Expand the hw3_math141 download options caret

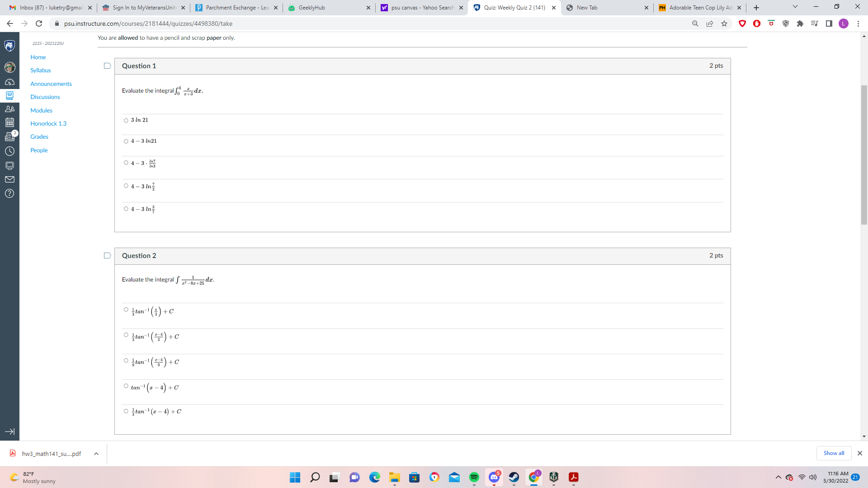(96, 453)
